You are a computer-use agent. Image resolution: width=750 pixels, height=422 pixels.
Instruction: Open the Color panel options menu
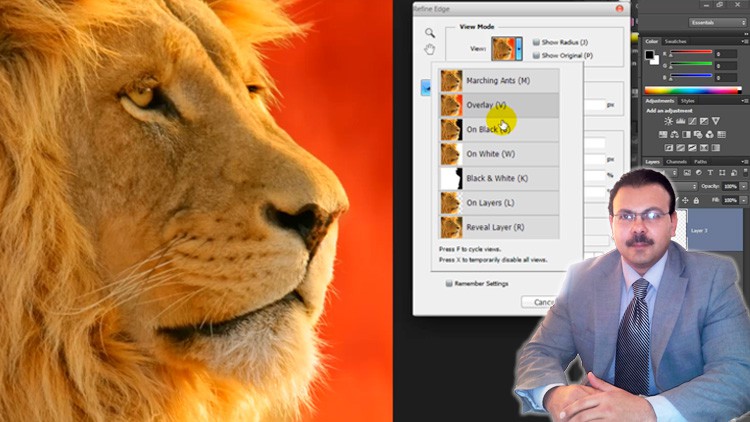tap(745, 42)
